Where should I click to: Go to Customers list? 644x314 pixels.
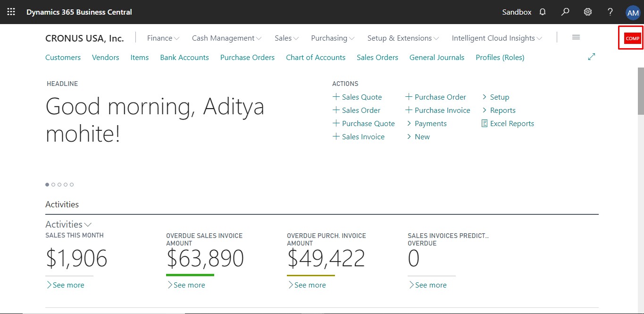coord(63,57)
